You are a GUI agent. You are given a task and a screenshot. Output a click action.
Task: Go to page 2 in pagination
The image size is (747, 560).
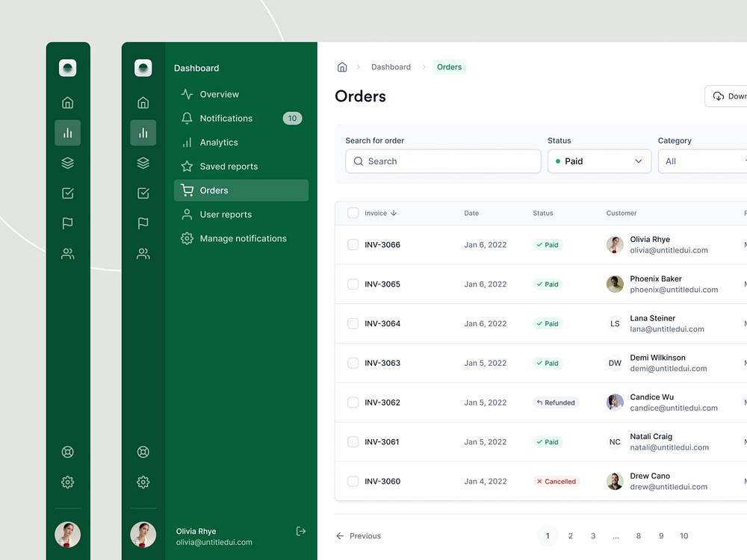coord(570,535)
